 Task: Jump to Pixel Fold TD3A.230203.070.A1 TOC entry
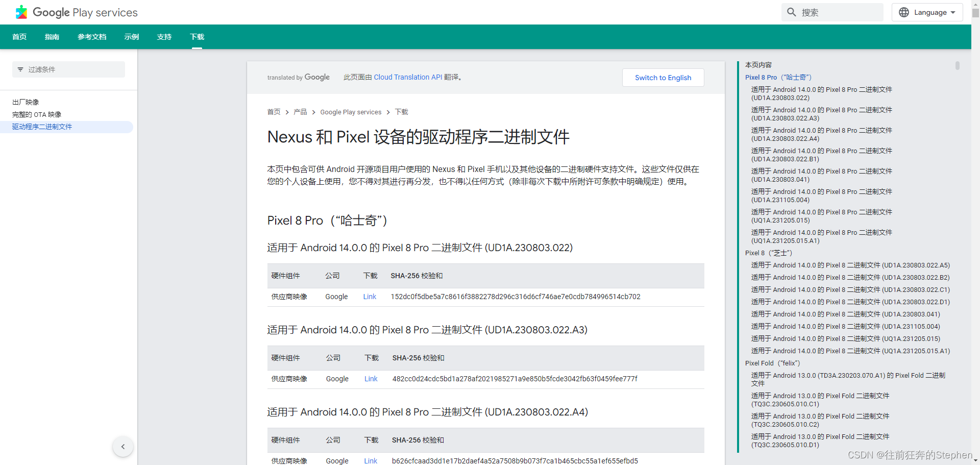pyautogui.click(x=848, y=380)
